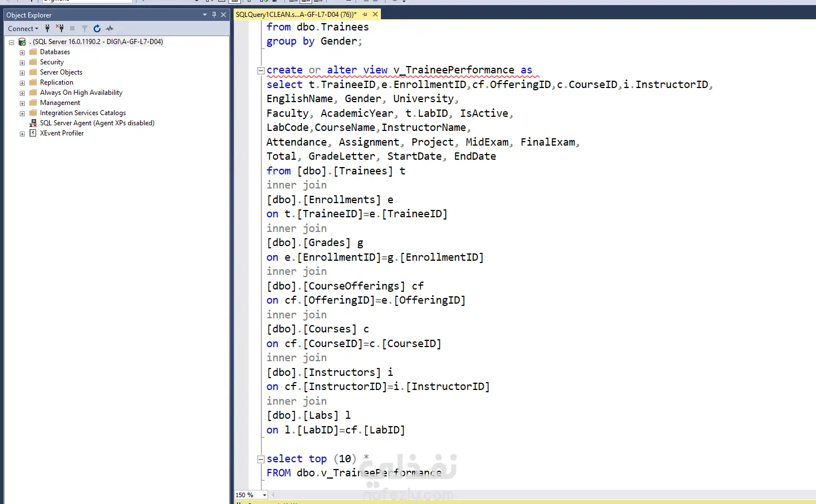
Task: Click 'group by Gender;' line
Action: tap(314, 41)
